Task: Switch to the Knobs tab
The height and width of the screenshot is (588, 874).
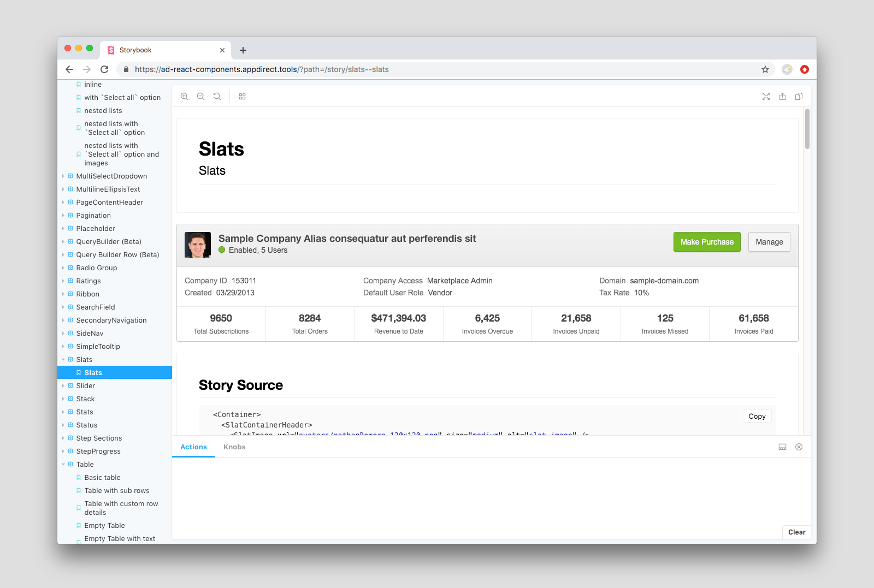Action: click(x=234, y=447)
